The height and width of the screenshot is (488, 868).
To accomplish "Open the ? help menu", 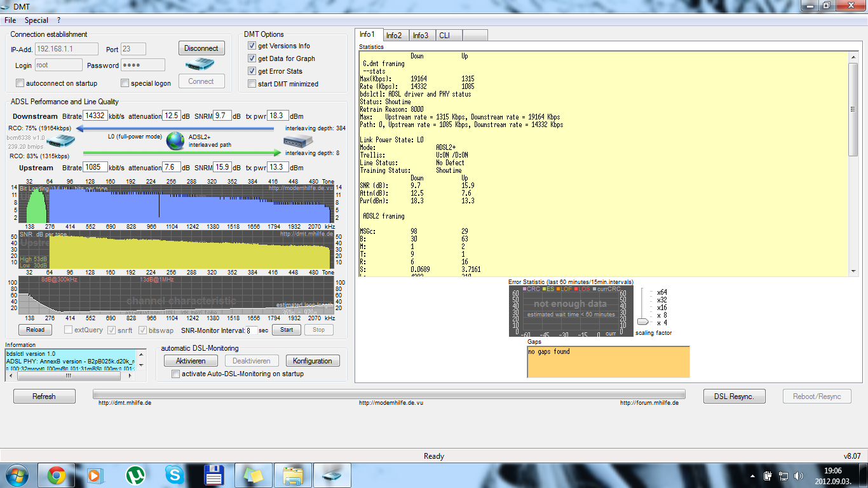I will pos(58,20).
